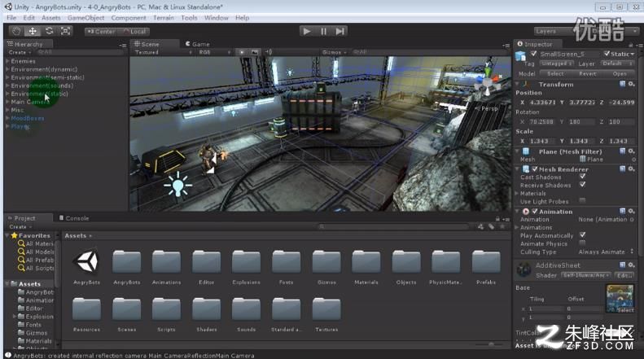Open the Animation component help icon
The image size is (644, 359).
tap(623, 211)
